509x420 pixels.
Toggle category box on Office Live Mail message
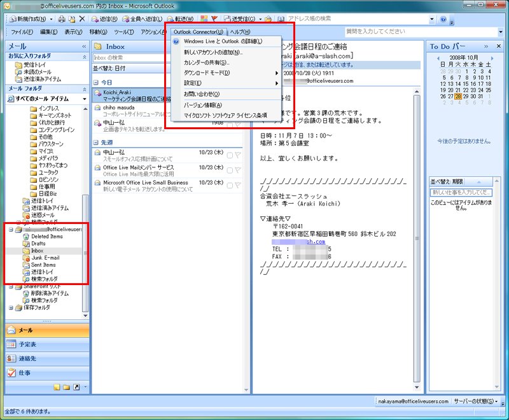(x=230, y=171)
